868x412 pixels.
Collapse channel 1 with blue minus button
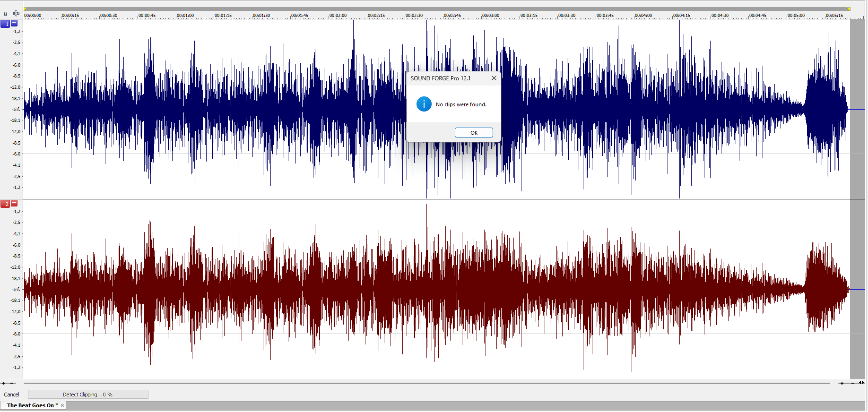(x=14, y=23)
